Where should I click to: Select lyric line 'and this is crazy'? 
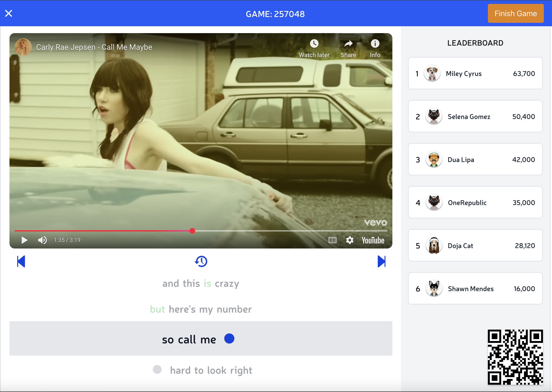(x=201, y=283)
